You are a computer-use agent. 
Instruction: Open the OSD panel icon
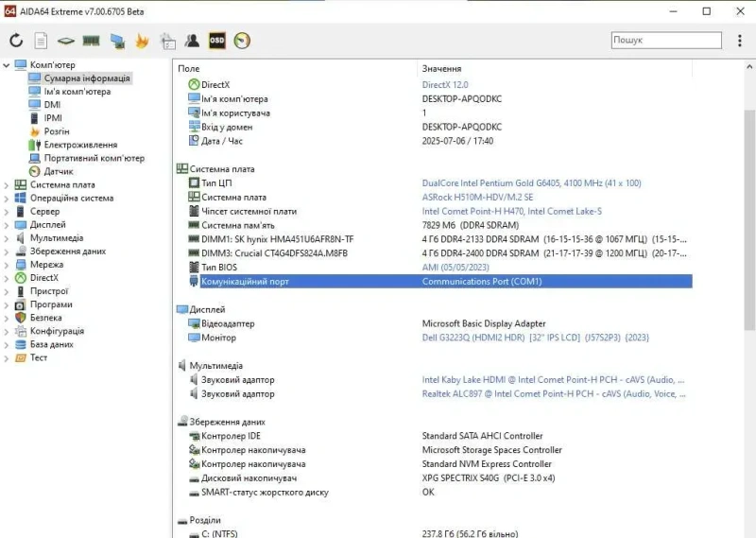pos(217,41)
